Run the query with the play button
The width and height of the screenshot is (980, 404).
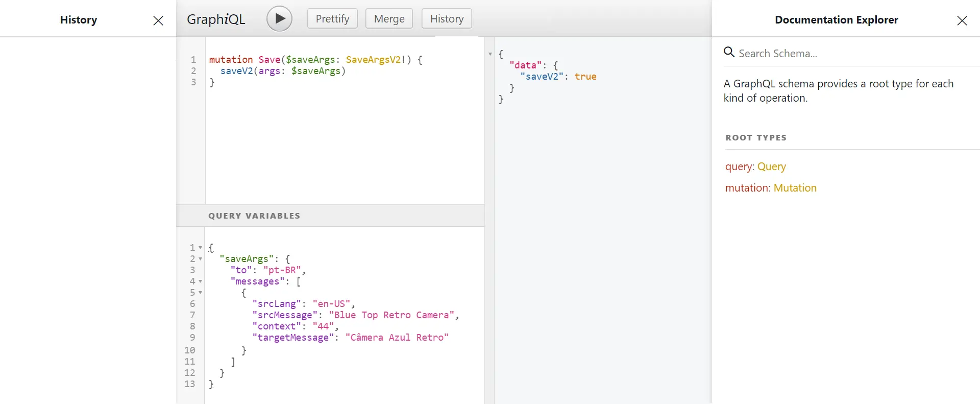coord(279,19)
